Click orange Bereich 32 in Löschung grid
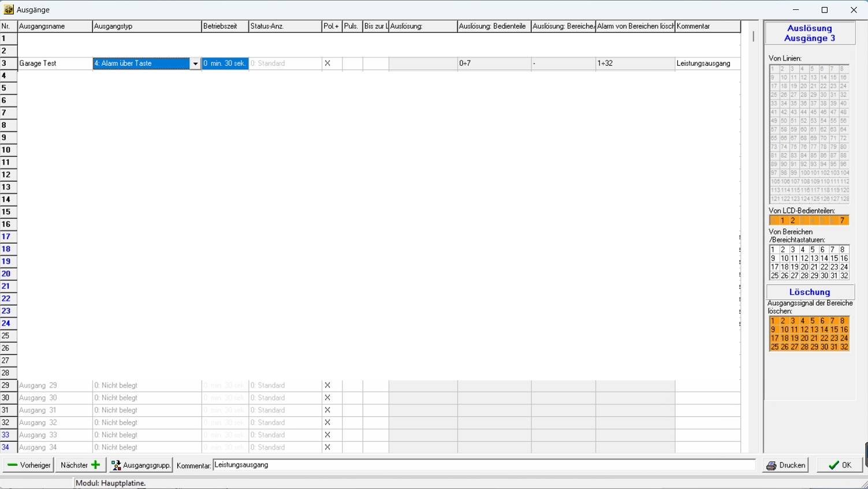Screen dimensions: 868x489 [844, 347]
